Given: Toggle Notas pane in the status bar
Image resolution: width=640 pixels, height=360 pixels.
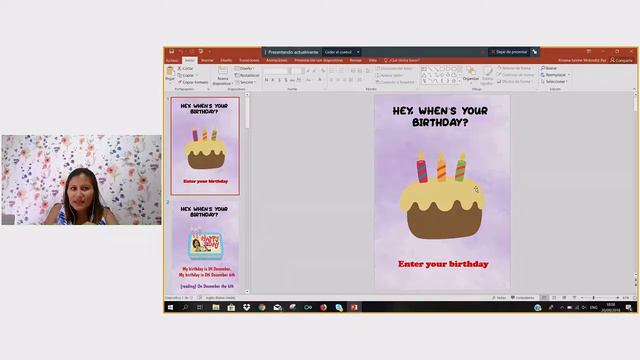Looking at the screenshot, I should click(x=499, y=298).
